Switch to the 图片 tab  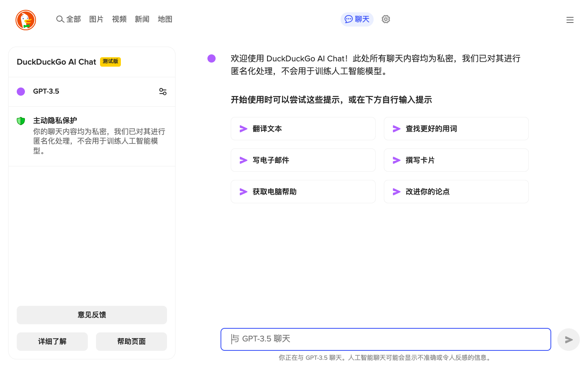click(96, 19)
